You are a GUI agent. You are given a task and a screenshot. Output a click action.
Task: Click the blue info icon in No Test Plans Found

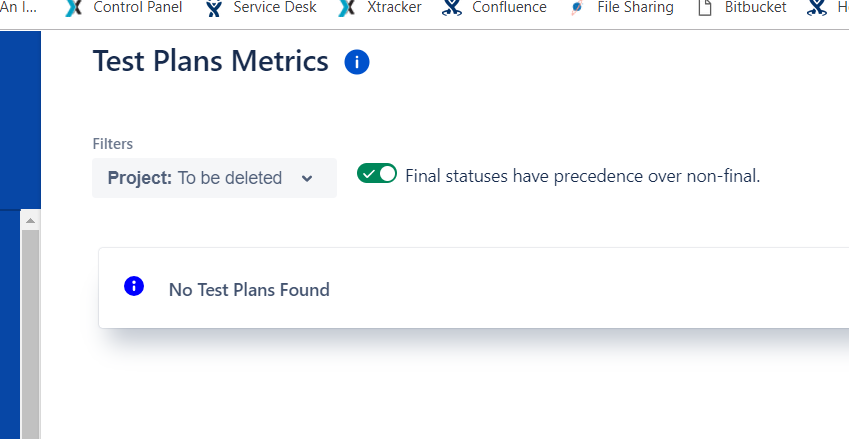coord(134,286)
